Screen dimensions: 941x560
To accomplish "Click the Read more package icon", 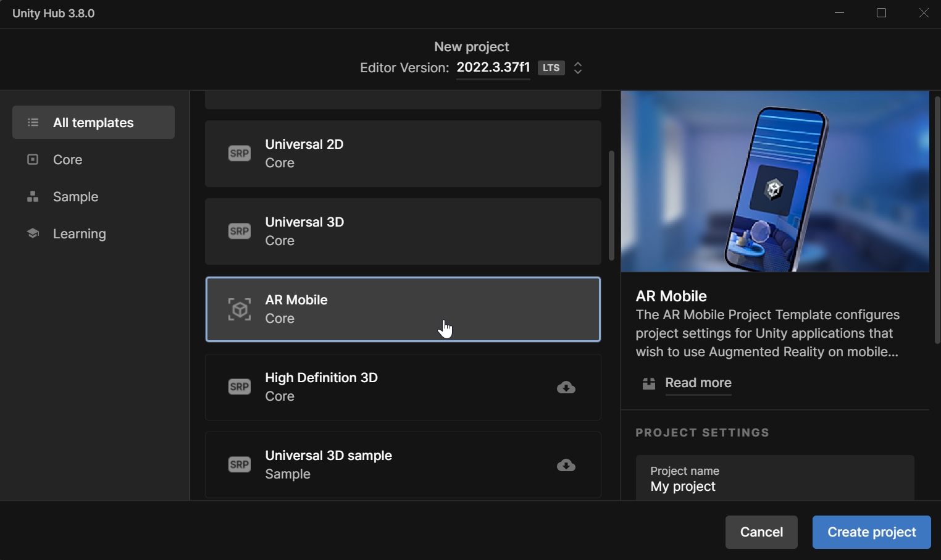I will [x=649, y=383].
